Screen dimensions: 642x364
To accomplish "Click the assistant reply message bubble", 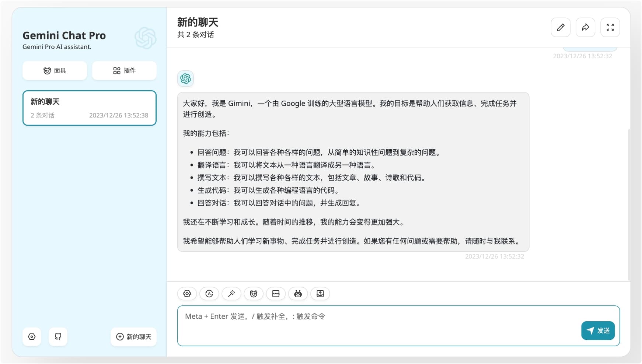I will click(353, 172).
